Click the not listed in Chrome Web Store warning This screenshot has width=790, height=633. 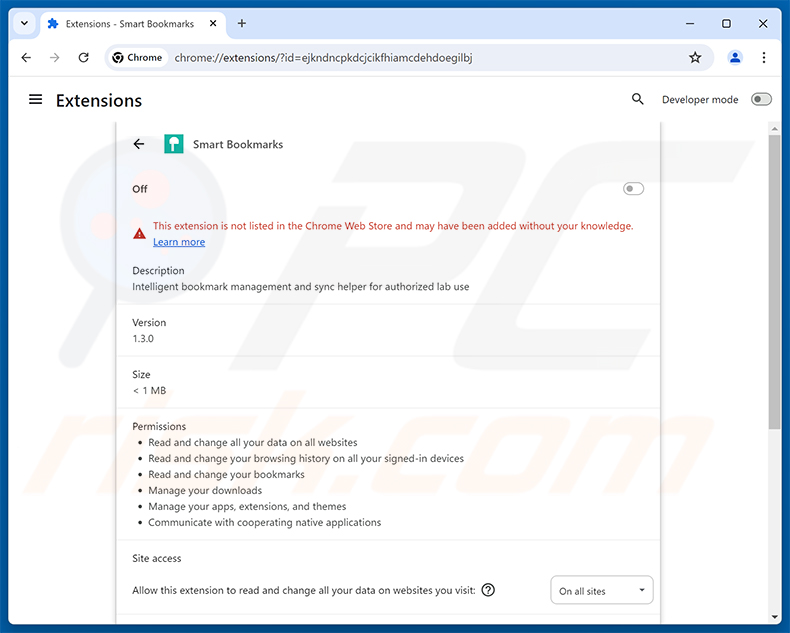pyautogui.click(x=393, y=226)
